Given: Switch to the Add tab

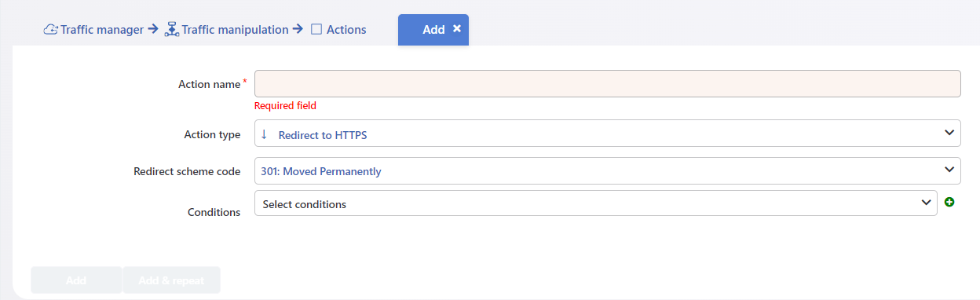Looking at the screenshot, I should (433, 29).
